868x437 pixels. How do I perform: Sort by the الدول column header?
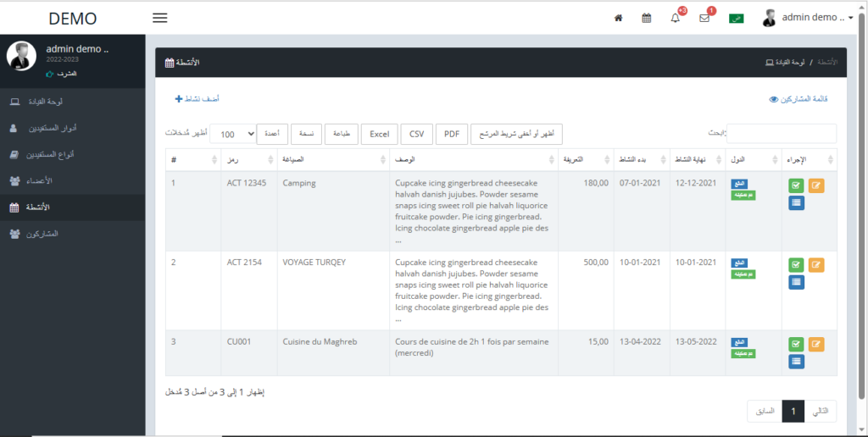[754, 159]
